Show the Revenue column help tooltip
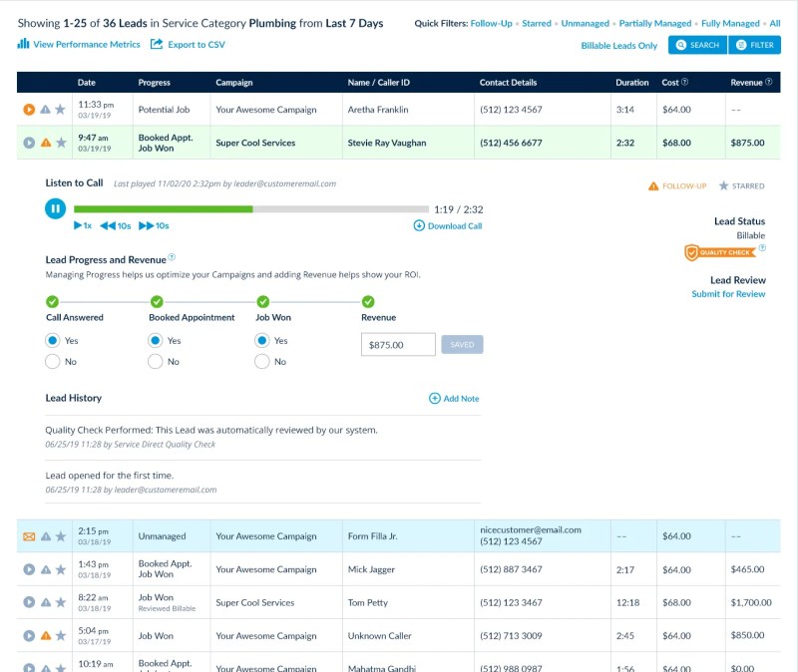This screenshot has height=672, width=798. tap(768, 82)
